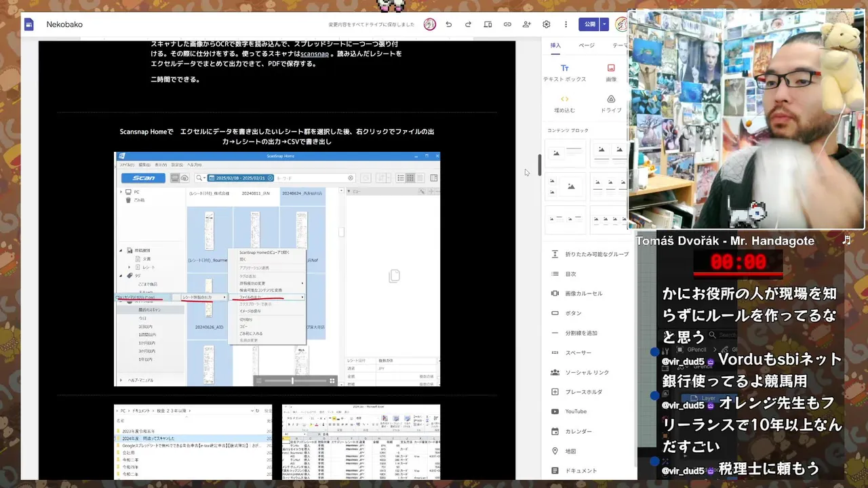Undo the last change

tap(448, 24)
